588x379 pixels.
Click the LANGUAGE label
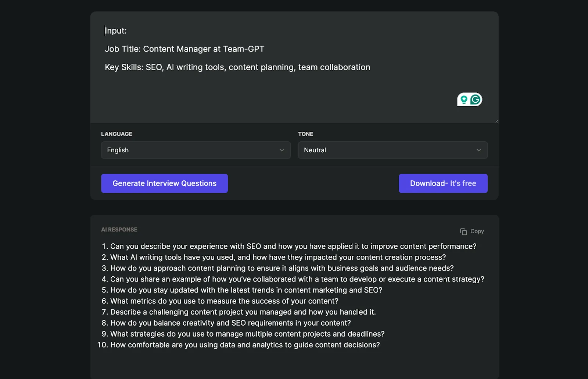(x=116, y=134)
